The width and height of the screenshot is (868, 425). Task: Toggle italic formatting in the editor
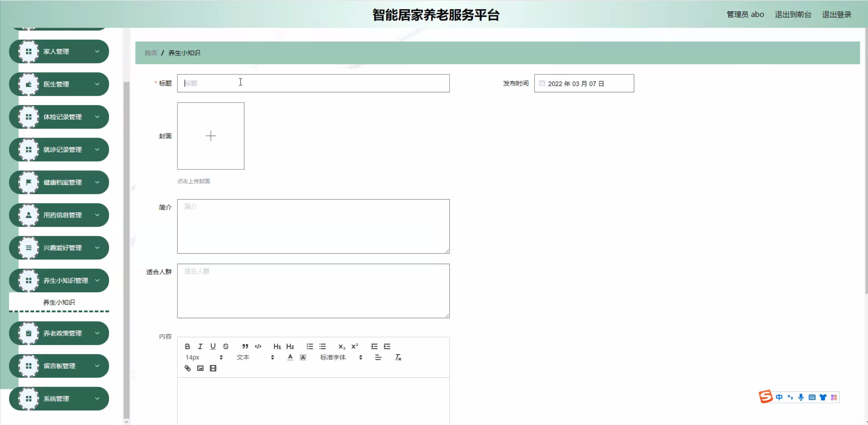click(200, 346)
